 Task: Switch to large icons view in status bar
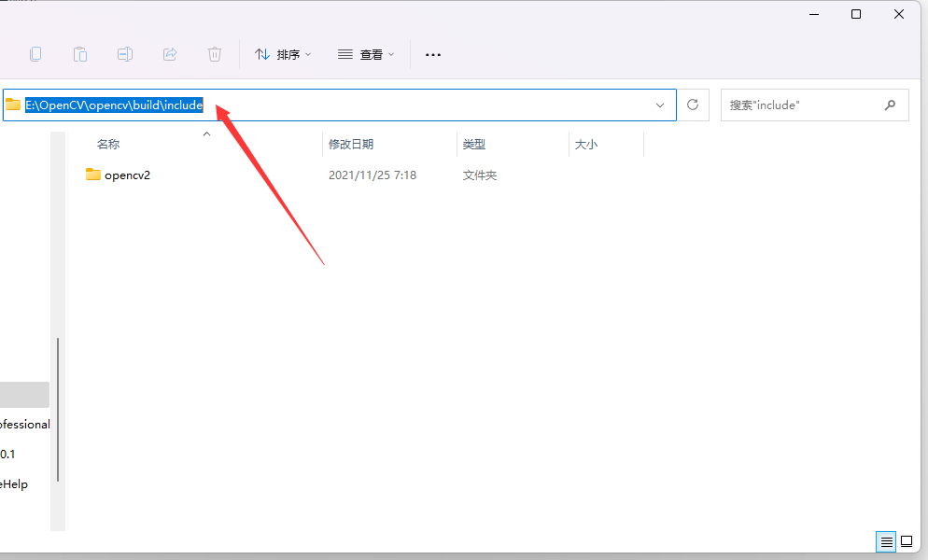(x=907, y=541)
